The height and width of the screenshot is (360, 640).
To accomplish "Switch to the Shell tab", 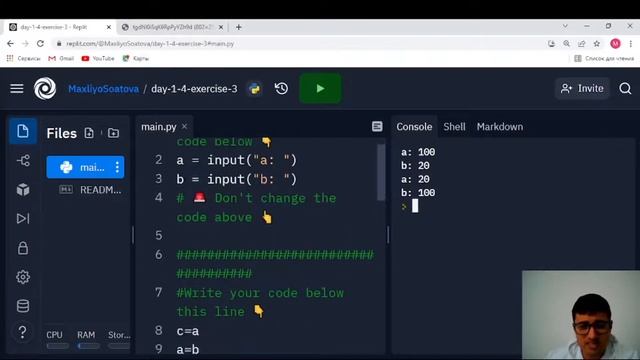I will [x=454, y=127].
